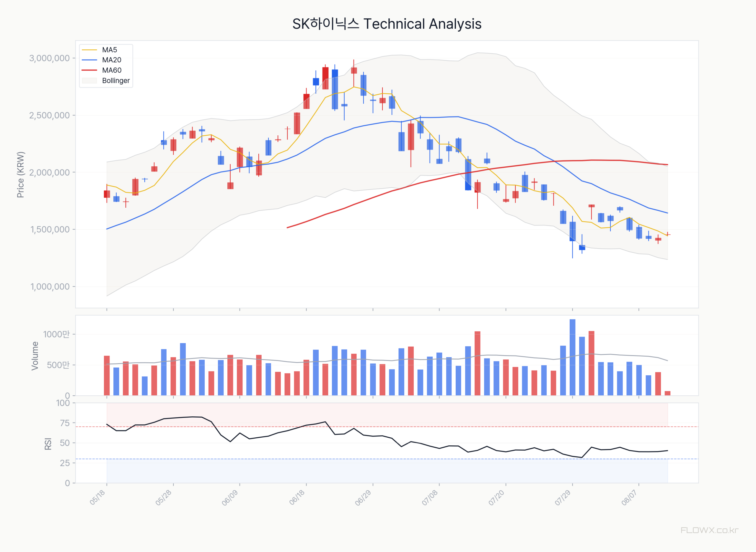
Task: Click the Volume axis title
Action: coord(35,356)
